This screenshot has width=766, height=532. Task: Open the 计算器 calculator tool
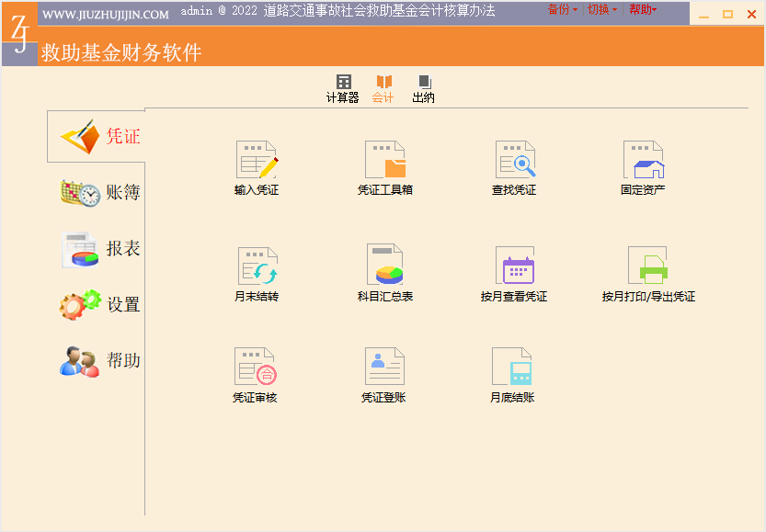(x=343, y=88)
